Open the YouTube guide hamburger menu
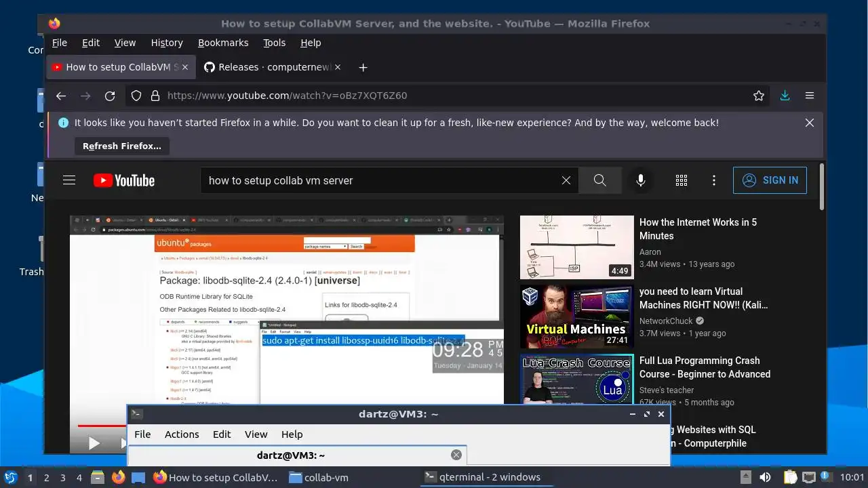Screen dimensions: 868x488 point(69,180)
